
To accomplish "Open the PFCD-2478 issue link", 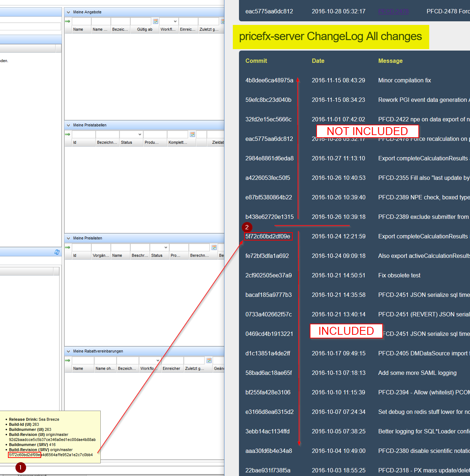I will 393,12.
